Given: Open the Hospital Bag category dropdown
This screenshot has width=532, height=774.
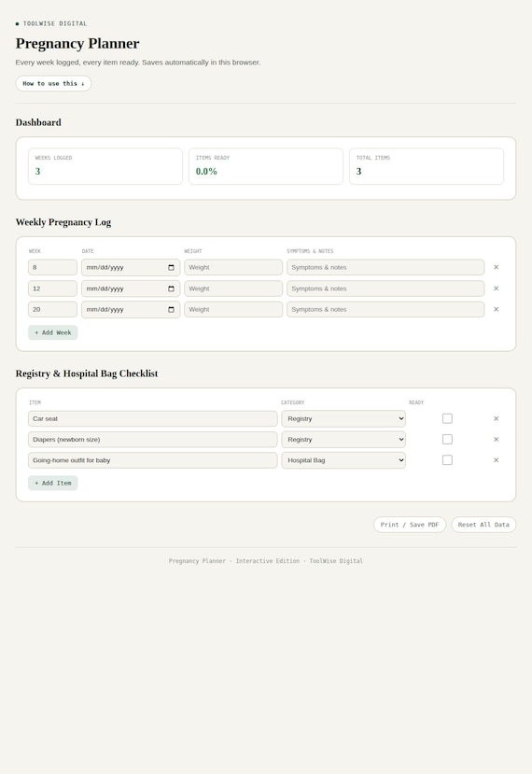Looking at the screenshot, I should (x=343, y=460).
